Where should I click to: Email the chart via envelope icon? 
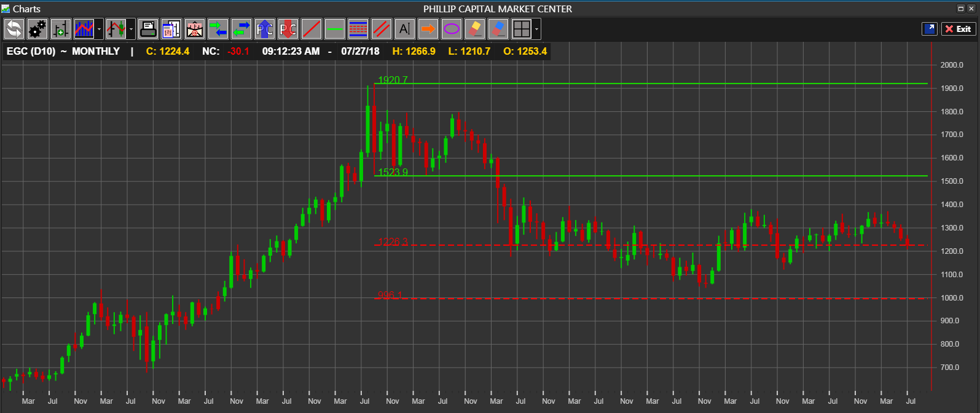coord(195,29)
